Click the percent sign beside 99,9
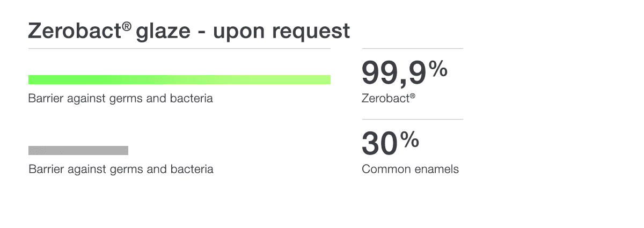The image size is (644, 228). coord(438,69)
